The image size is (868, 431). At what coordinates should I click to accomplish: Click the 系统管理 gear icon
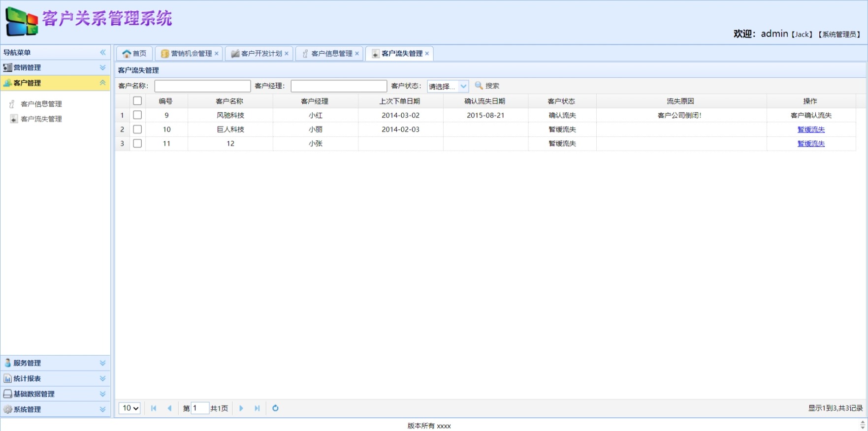(x=7, y=409)
